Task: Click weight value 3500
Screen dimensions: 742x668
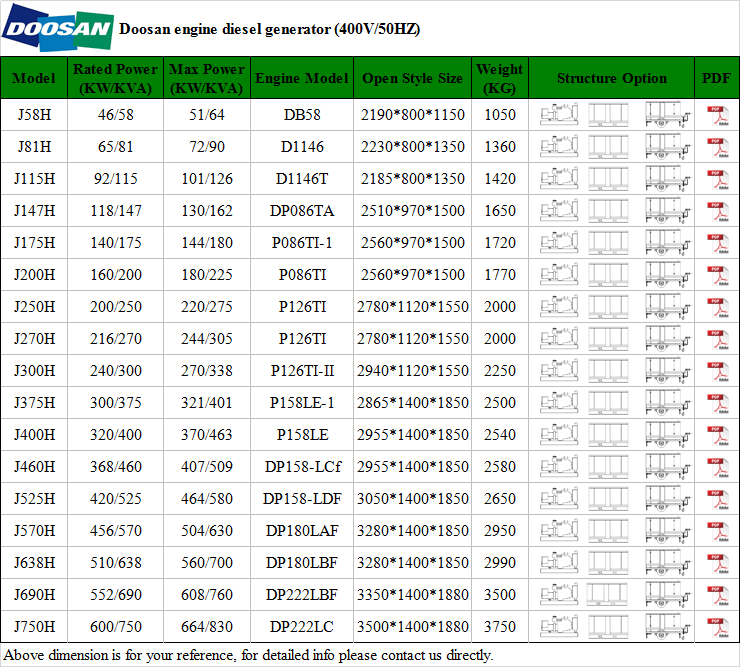Action: point(500,595)
